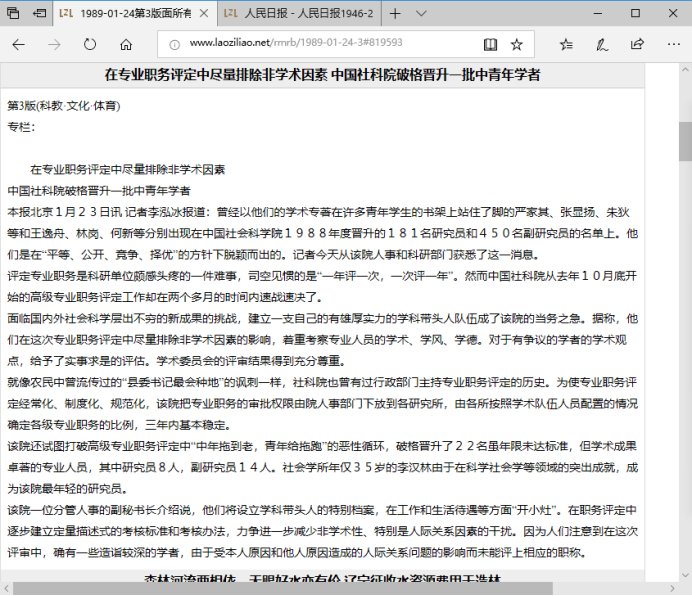
Task: Click the vertical scrollbar thumb
Action: point(685,141)
